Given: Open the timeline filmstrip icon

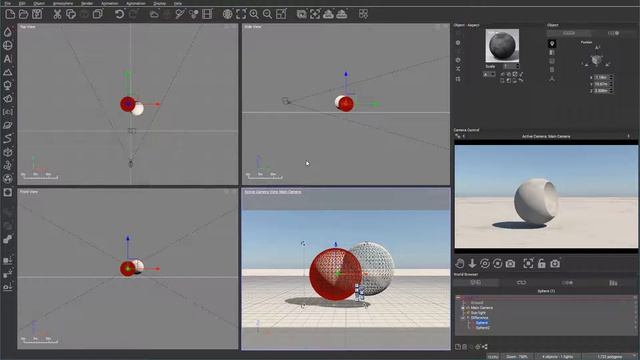Looking at the screenshot, I should (207, 14).
